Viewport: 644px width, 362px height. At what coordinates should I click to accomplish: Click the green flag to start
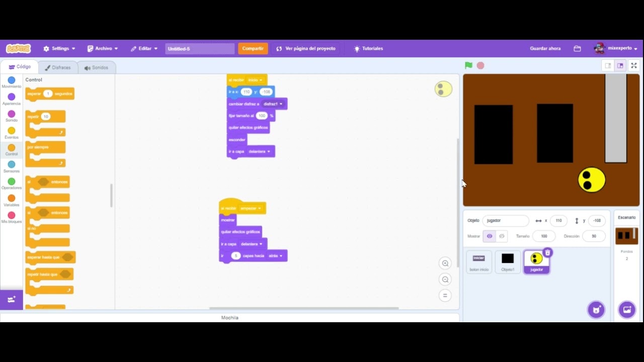pos(468,65)
